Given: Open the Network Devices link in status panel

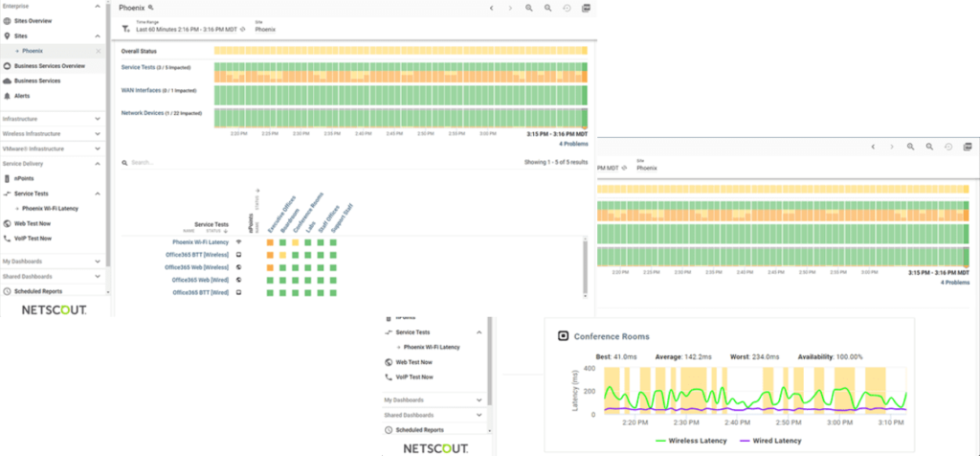Looking at the screenshot, I should (161, 113).
